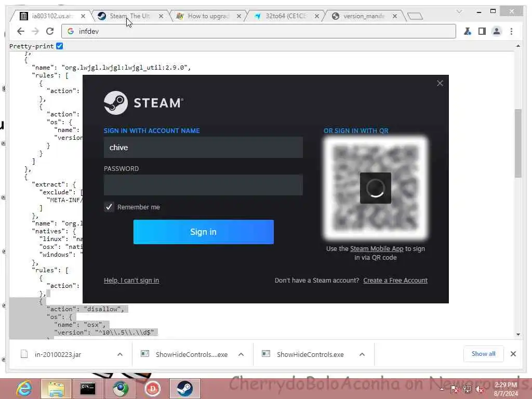The width and height of the screenshot is (532, 399).
Task: Close the Steam sign-in dialog
Action: (x=440, y=83)
